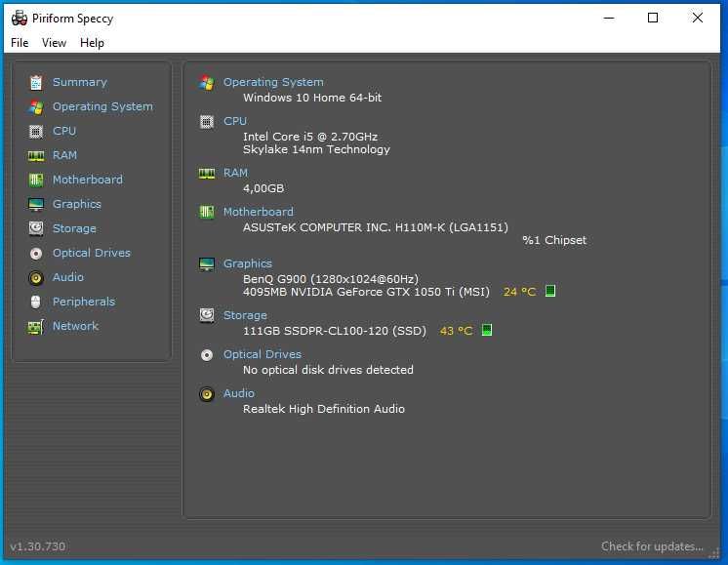
Task: Click the CPU chip icon in sidebar
Action: 36,132
